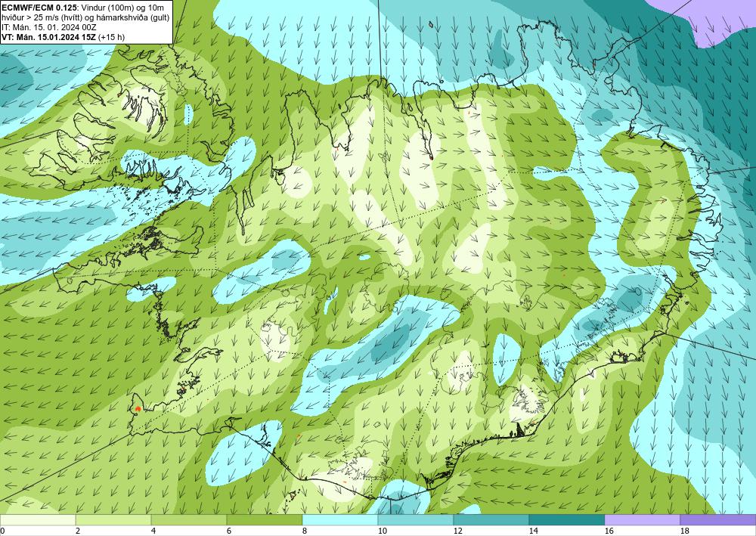Select the 6–8 m/s dark green legend swatch
Screen dimensions: 756x536
[264, 519]
